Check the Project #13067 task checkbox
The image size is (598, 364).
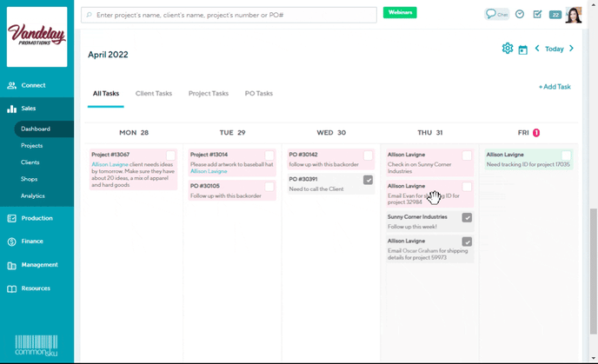tap(171, 156)
